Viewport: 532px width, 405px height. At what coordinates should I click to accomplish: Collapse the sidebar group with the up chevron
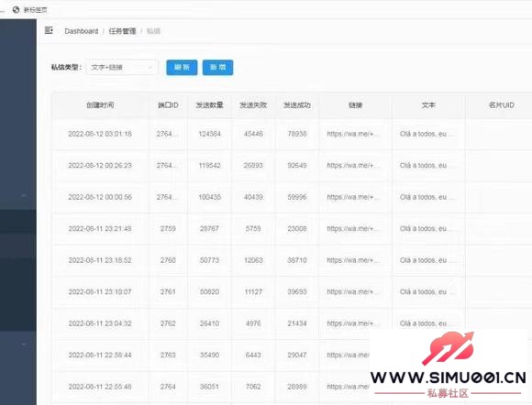point(24,195)
